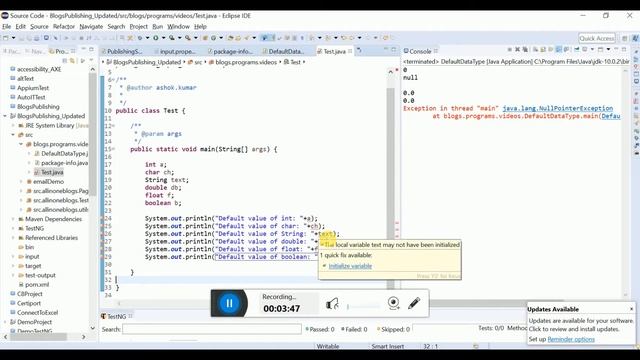640x360 pixels.
Task: Toggle Show Console When Output Changes
Action: 559,49
